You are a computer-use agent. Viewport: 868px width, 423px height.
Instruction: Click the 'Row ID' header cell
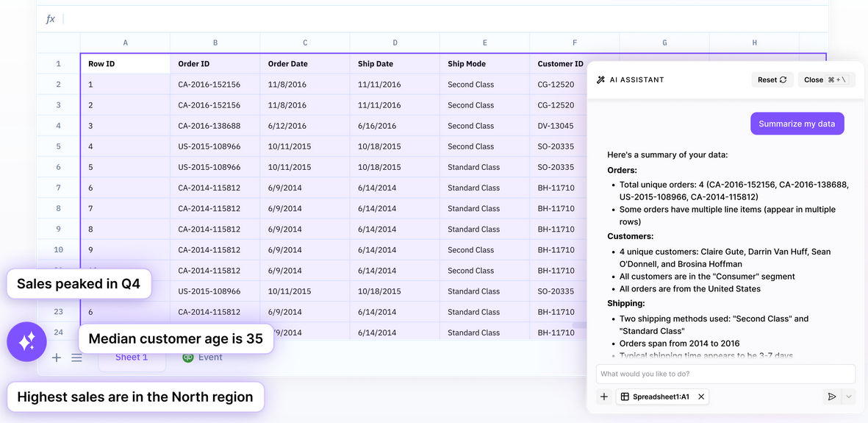point(126,64)
